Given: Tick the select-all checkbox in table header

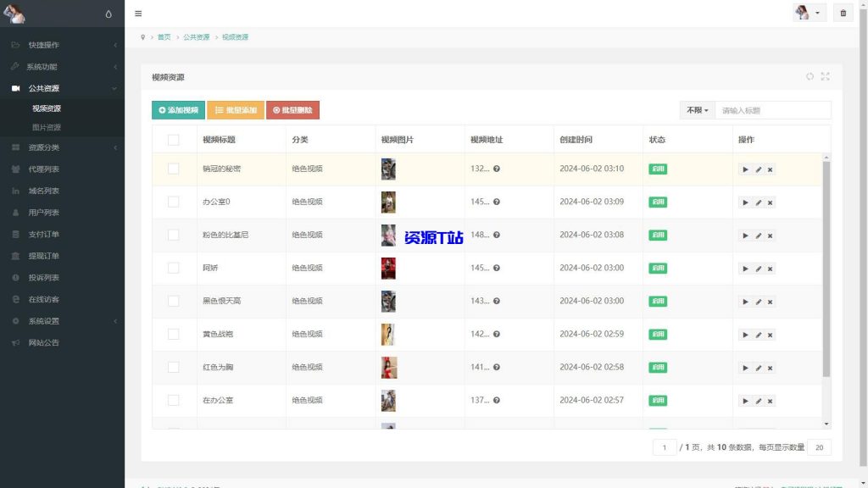Looking at the screenshot, I should click(x=174, y=140).
